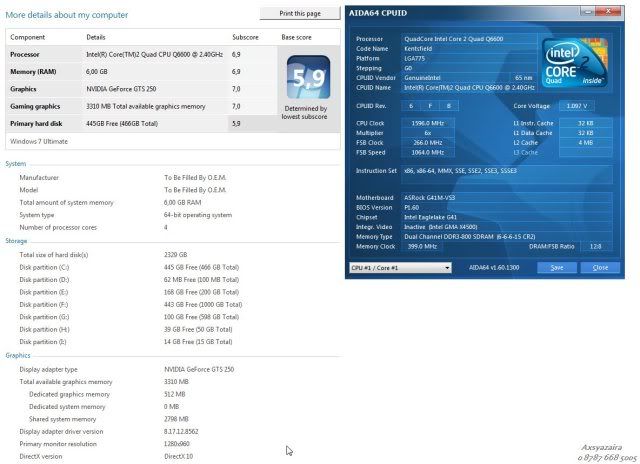Click the Intel Core 2 Quad logo
This screenshot has width=640, height=464.
pos(575,62)
